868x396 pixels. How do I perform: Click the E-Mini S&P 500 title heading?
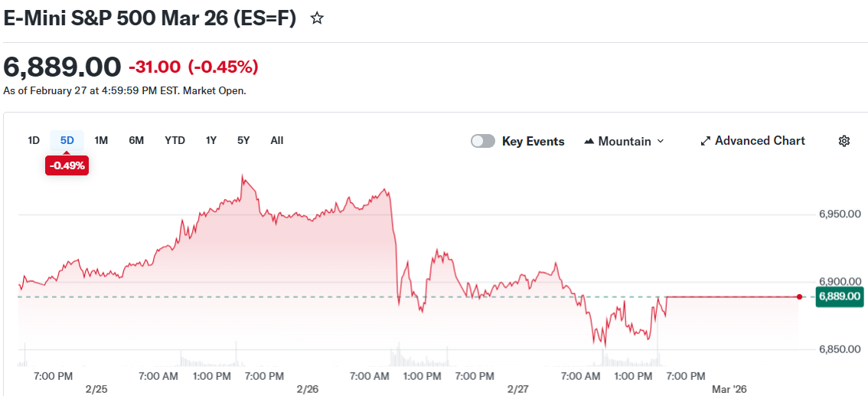point(150,18)
